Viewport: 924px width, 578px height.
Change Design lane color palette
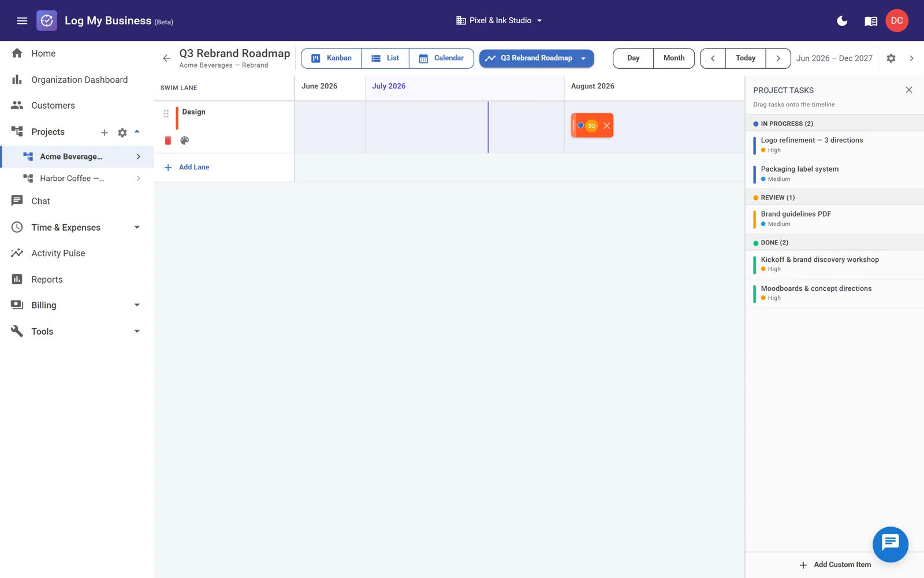(185, 140)
